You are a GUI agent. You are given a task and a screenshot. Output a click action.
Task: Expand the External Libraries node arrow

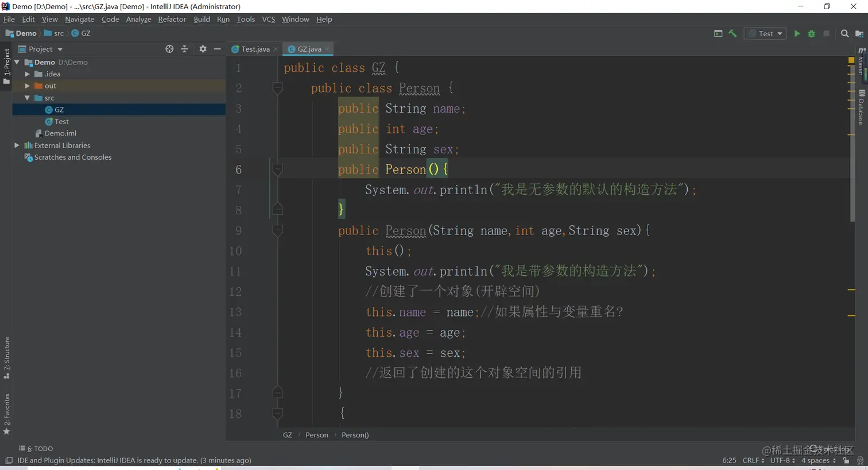tap(17, 145)
